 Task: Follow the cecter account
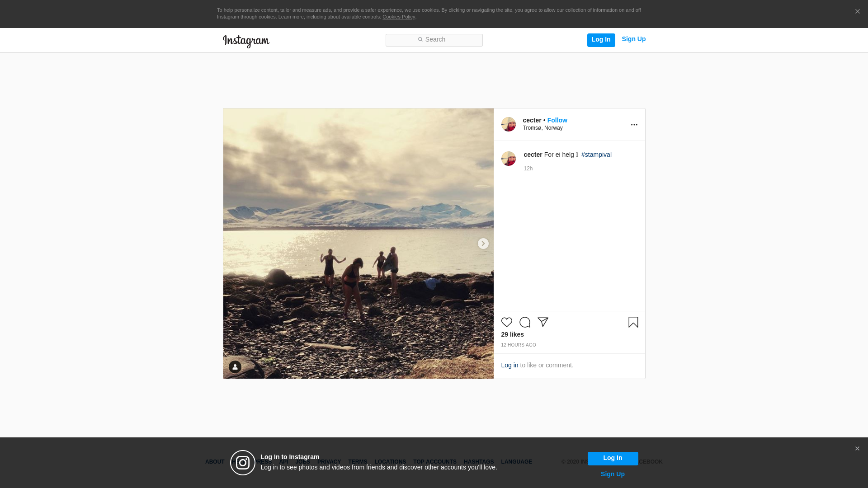(x=557, y=120)
